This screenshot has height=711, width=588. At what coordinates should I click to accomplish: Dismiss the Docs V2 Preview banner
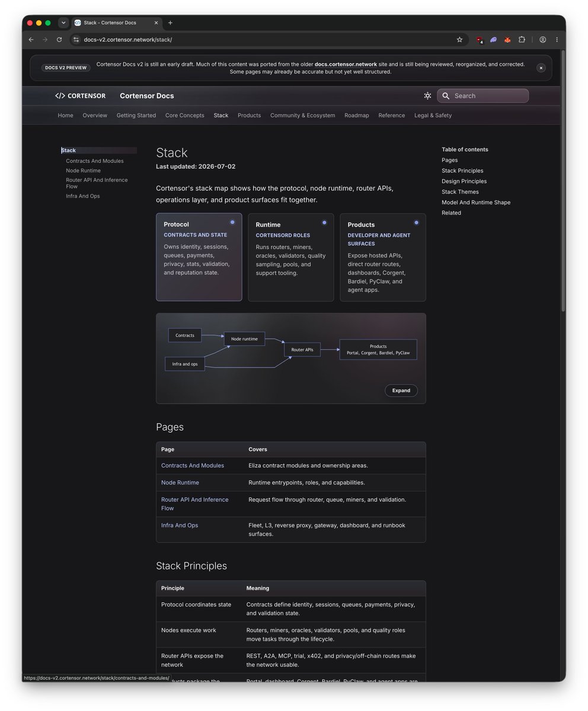point(541,68)
